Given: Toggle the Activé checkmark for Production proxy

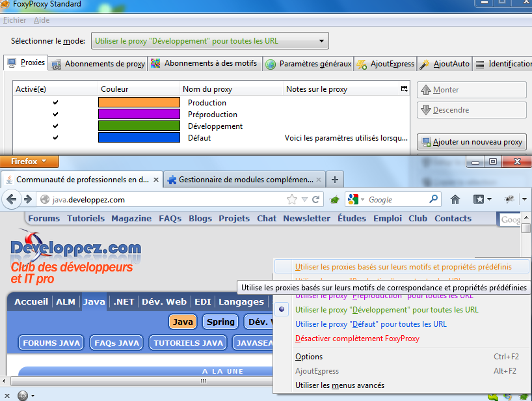Looking at the screenshot, I should click(55, 103).
